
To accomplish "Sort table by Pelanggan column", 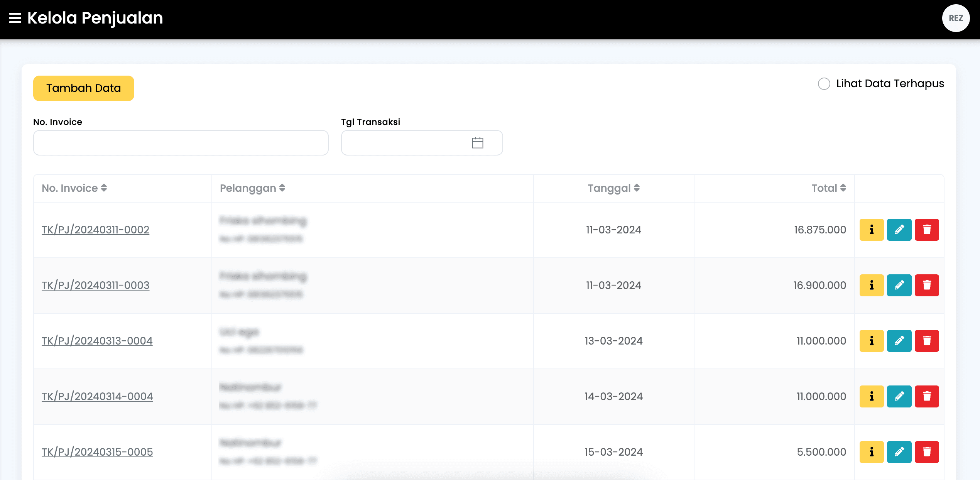I will (x=252, y=188).
